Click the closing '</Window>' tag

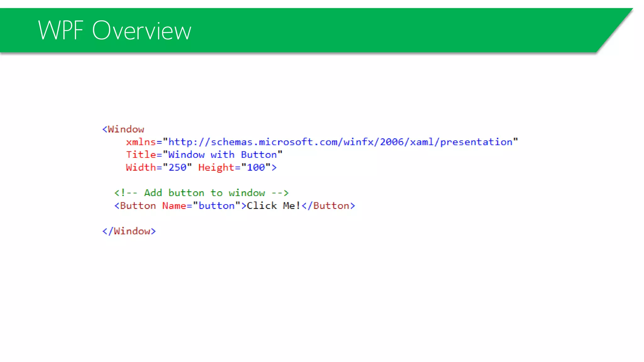tap(129, 231)
